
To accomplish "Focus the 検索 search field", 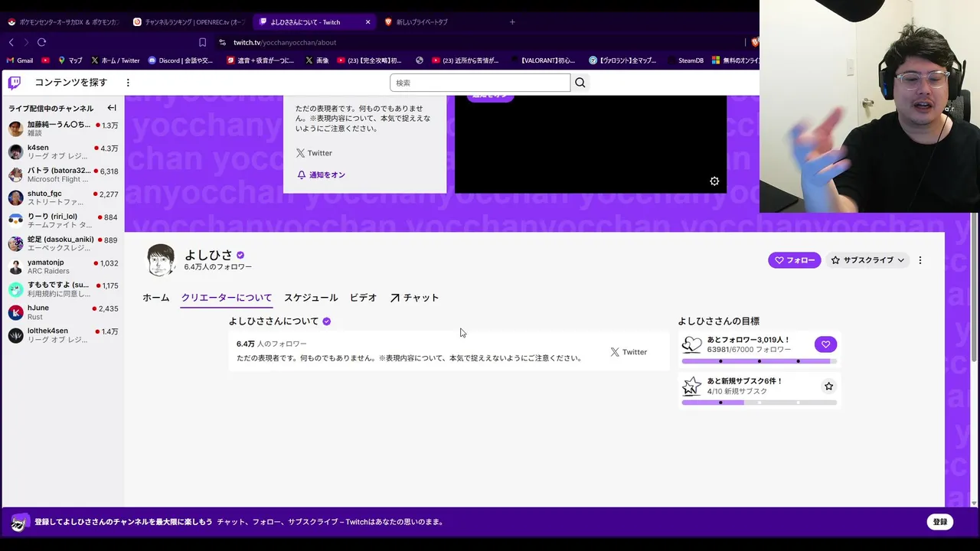I will (x=480, y=83).
